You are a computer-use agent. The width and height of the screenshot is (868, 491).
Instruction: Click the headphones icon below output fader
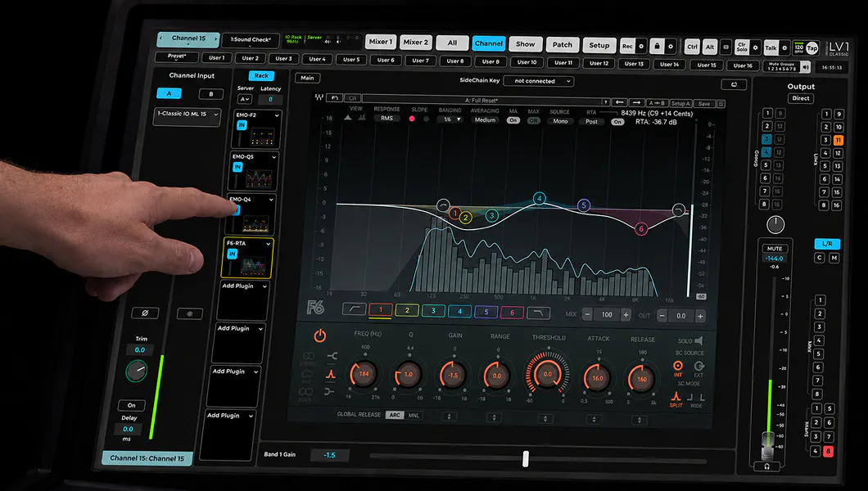tap(766, 466)
